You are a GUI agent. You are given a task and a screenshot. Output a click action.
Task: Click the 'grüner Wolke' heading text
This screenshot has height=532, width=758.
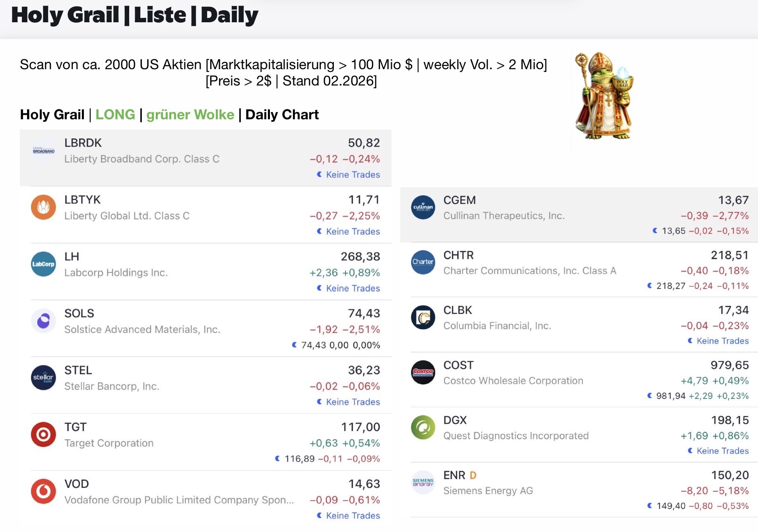pyautogui.click(x=190, y=115)
